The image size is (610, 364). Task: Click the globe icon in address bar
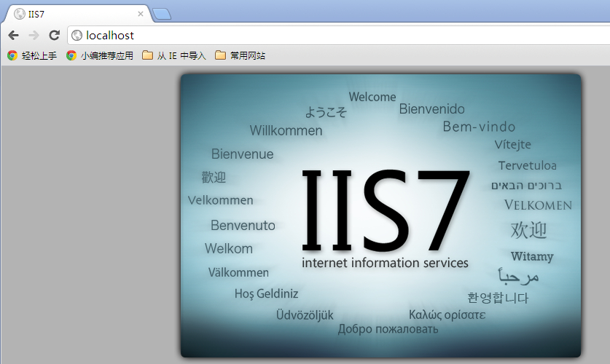[x=77, y=36]
